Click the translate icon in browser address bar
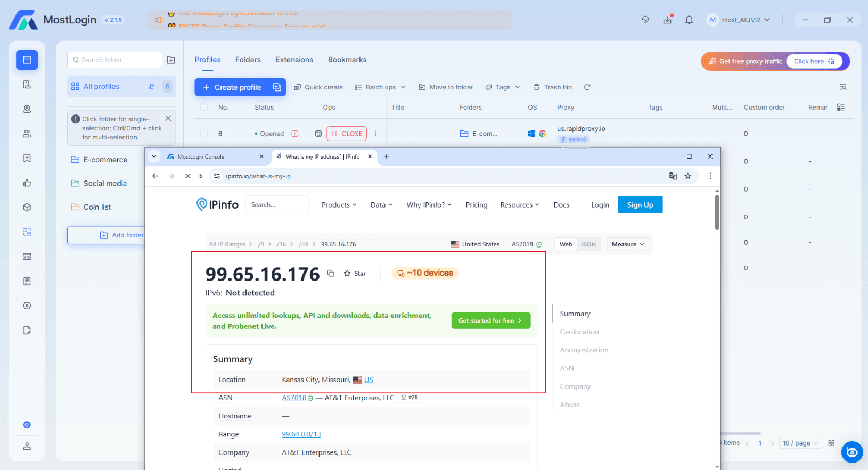 (673, 176)
